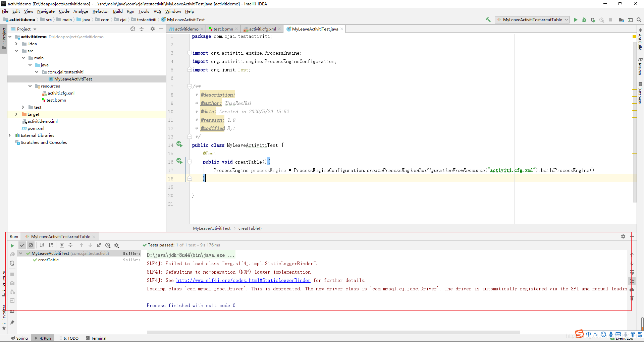This screenshot has height=342, width=644.
Task: Collapse the resources folder
Action: click(x=30, y=86)
